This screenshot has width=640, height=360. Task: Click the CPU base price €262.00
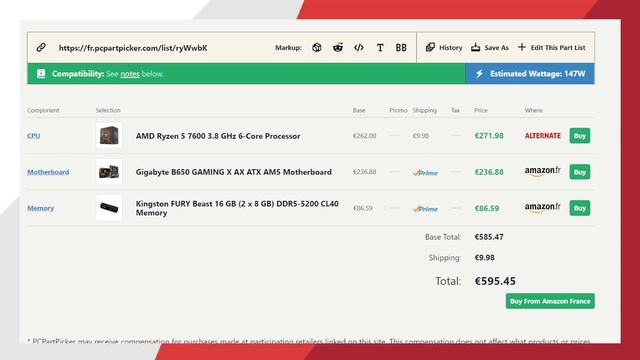(364, 136)
